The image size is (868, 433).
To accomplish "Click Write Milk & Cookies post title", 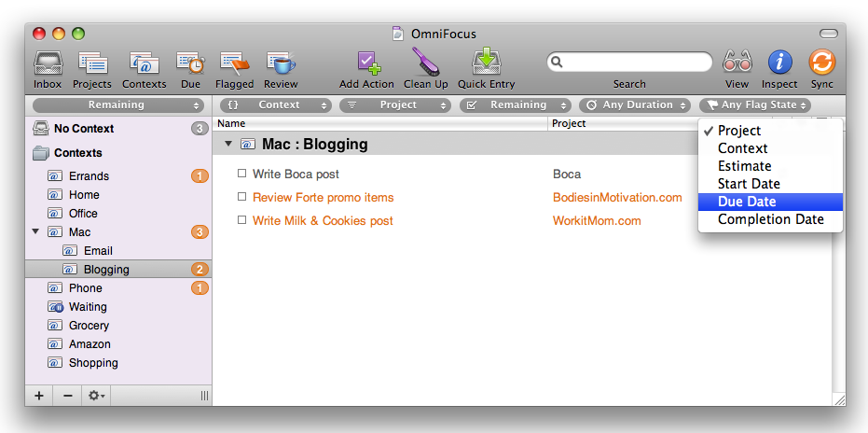I will pyautogui.click(x=323, y=220).
